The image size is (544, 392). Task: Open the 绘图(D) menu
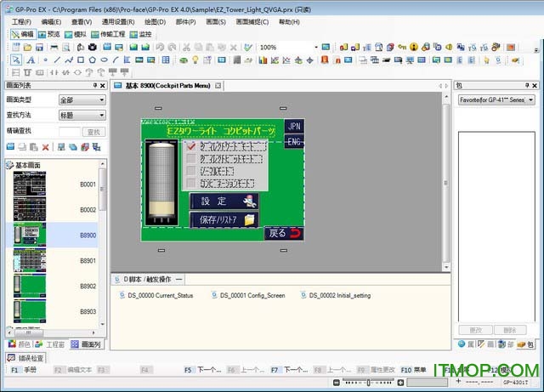pos(155,22)
